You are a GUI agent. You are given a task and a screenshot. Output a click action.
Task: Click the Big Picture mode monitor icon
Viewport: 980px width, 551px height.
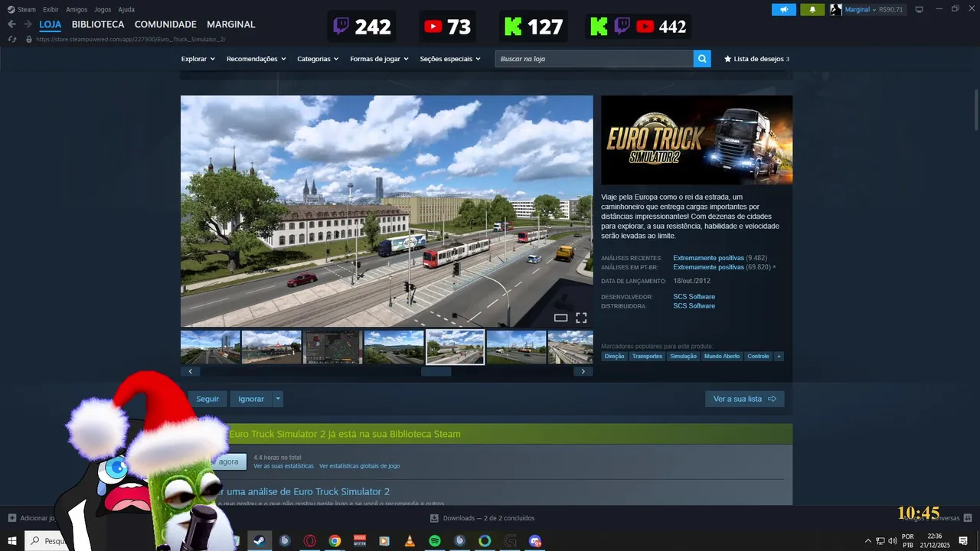pos(920,9)
